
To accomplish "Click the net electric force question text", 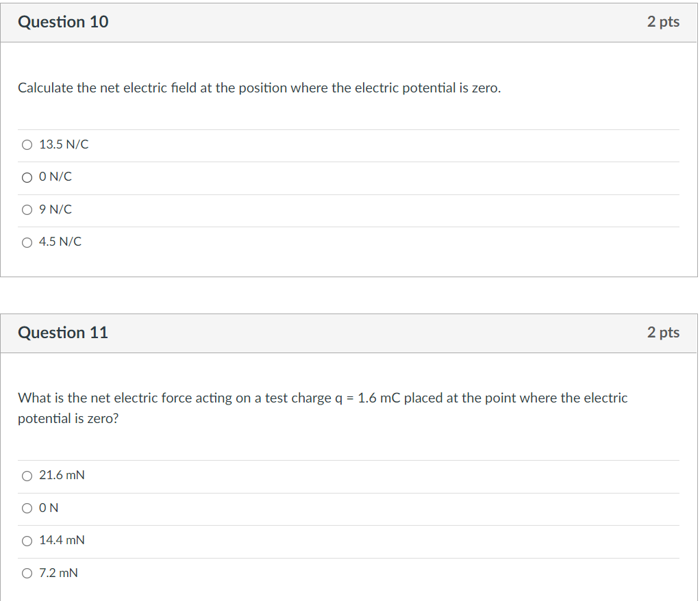I will [323, 408].
